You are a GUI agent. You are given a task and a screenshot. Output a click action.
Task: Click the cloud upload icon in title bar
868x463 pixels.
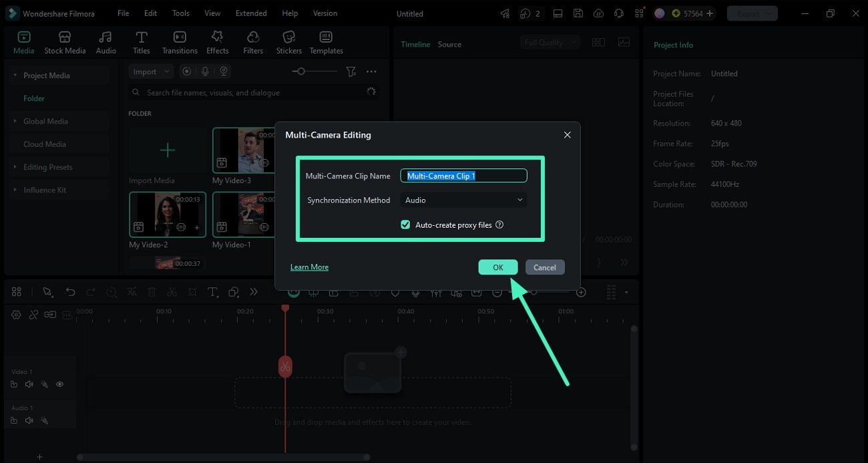tap(598, 13)
